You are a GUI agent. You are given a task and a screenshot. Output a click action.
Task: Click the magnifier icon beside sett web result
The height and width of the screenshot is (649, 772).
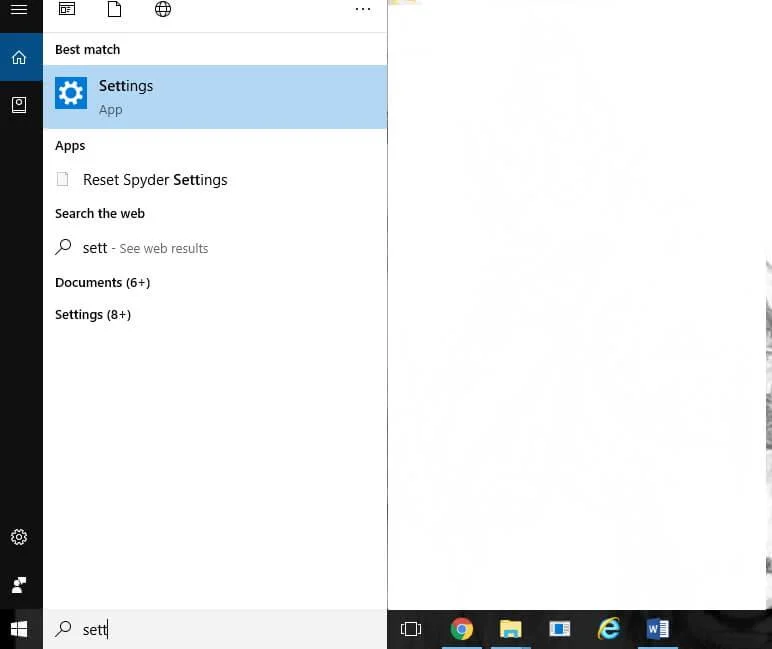(63, 247)
